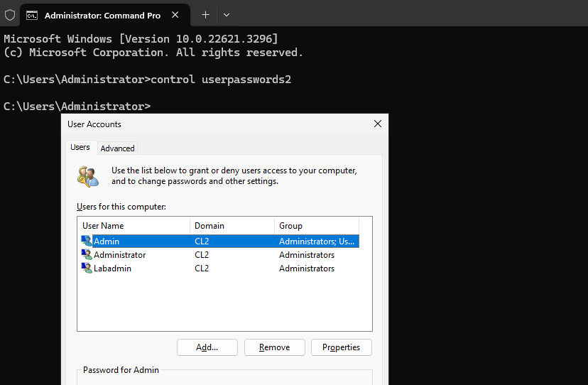The width and height of the screenshot is (588, 385).
Task: Select the Administrator: Command Prompt tab
Action: (x=105, y=16)
